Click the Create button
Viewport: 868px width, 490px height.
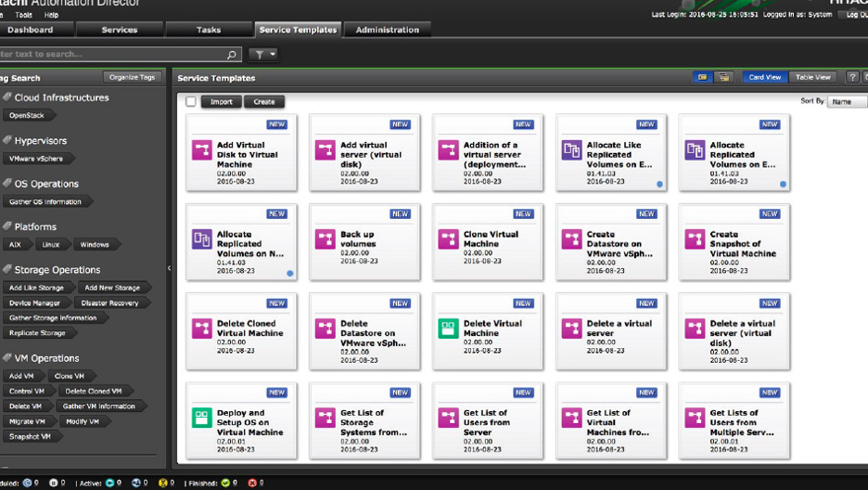264,102
